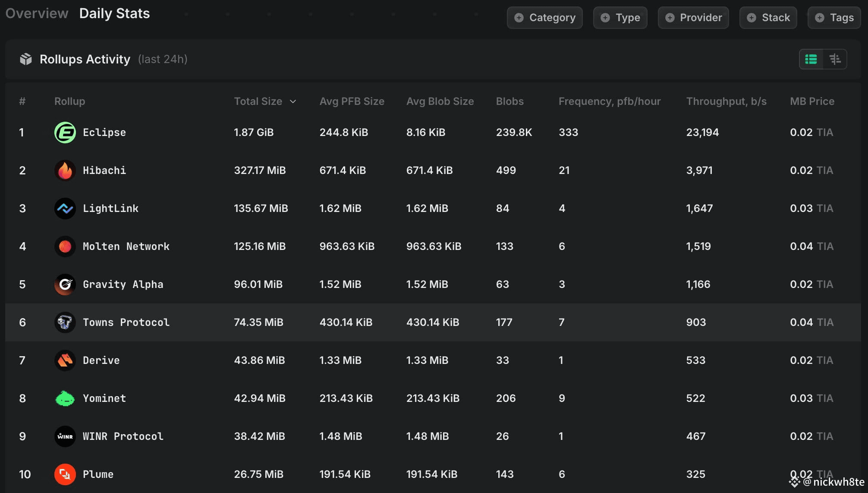Select the Daily Stats tab
The width and height of the screenshot is (868, 493).
pos(114,13)
